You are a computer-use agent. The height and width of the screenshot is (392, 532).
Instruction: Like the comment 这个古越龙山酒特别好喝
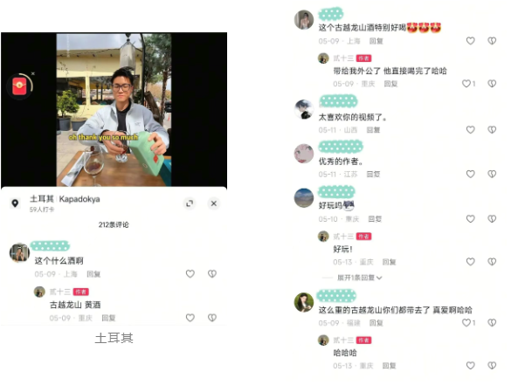click(x=470, y=41)
